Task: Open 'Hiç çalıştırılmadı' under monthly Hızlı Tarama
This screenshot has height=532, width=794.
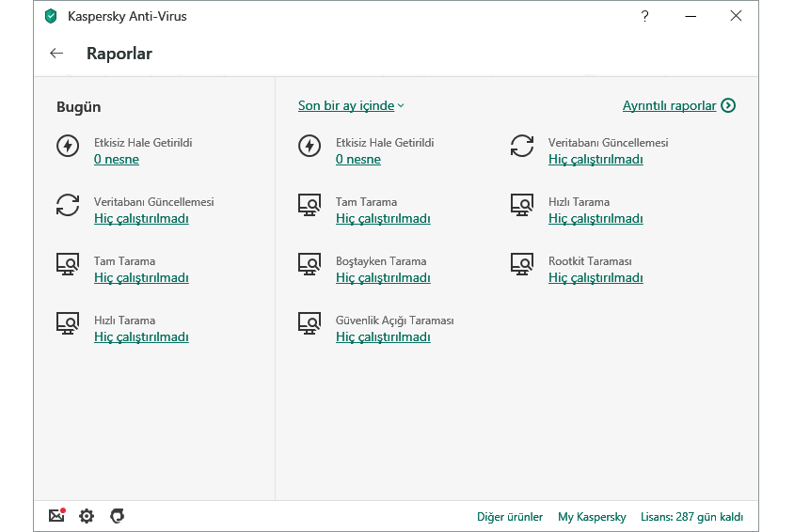Action: (595, 219)
